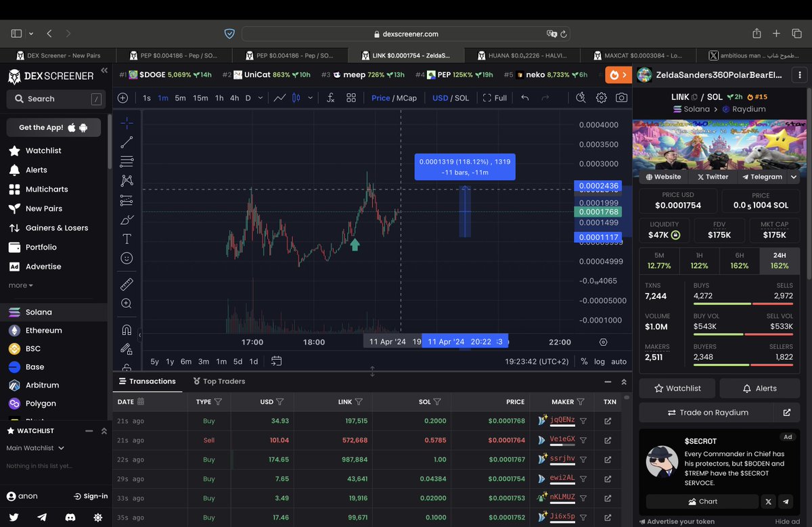Select the 24H stats period
This screenshot has height=527, width=812.
780,260
